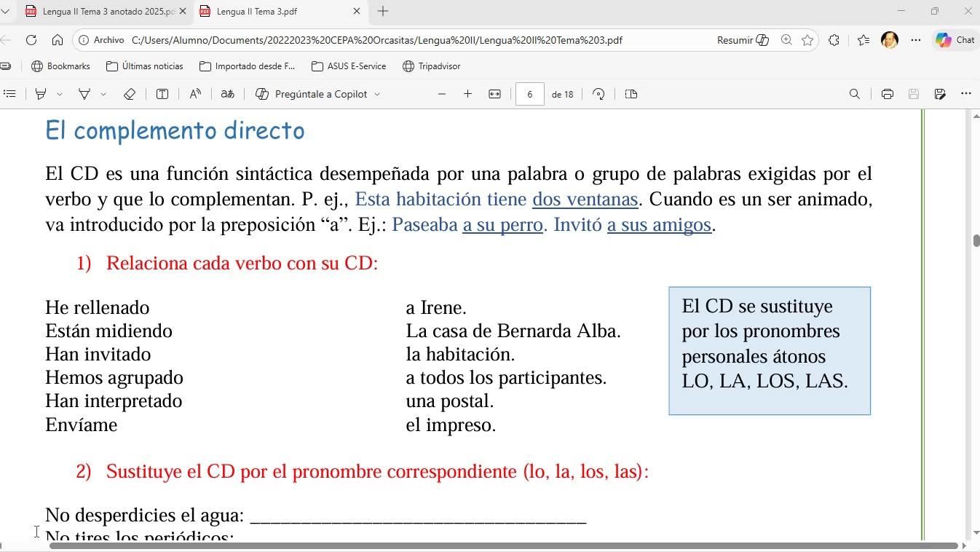Open Edge settings and more menu
Screen dimensions: 980x552
click(x=916, y=40)
